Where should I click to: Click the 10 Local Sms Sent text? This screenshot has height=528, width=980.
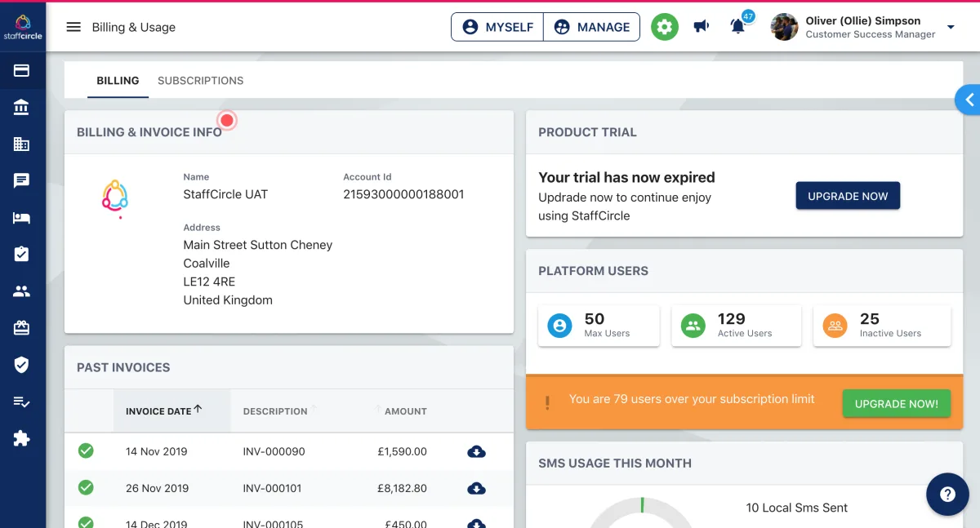coord(797,508)
